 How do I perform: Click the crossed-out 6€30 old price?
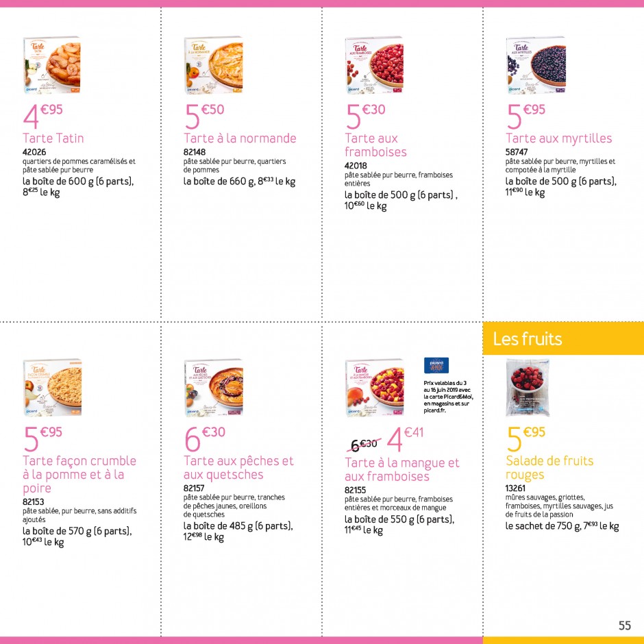click(x=364, y=444)
